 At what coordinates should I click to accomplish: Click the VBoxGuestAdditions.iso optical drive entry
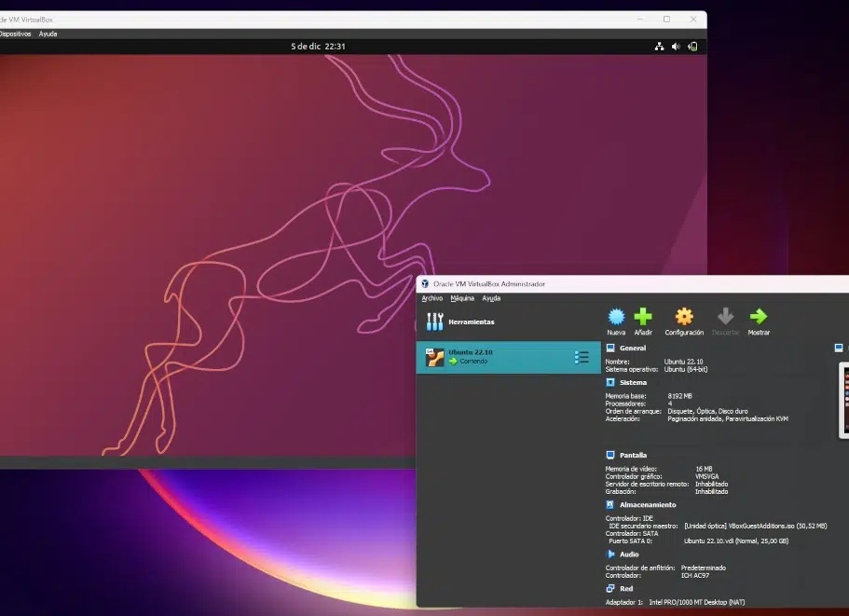pyautogui.click(x=755, y=526)
